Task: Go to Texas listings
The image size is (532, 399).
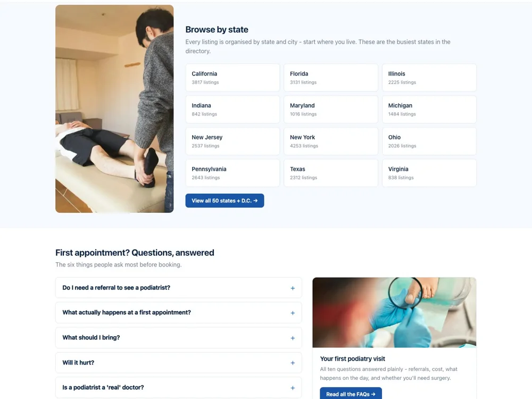Action: (x=331, y=173)
